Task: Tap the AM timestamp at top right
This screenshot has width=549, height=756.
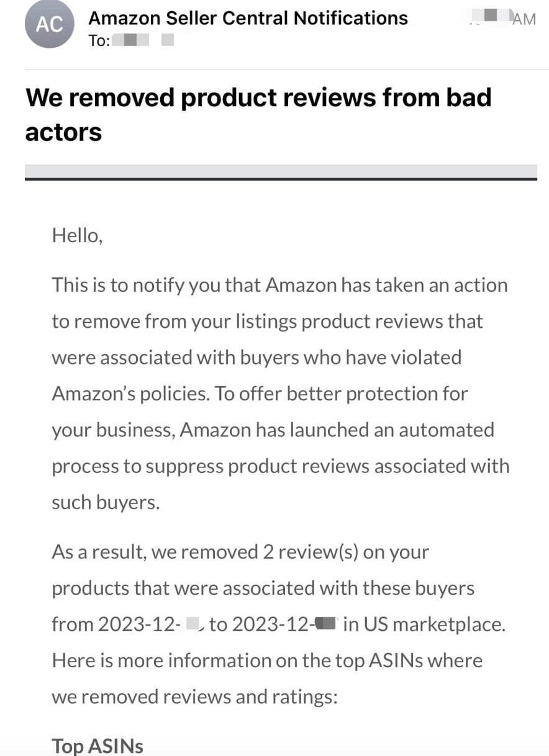Action: click(524, 19)
